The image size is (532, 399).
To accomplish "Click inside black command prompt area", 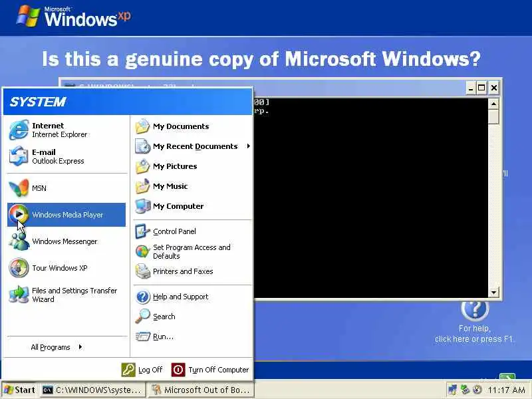I will pyautogui.click(x=370, y=198).
